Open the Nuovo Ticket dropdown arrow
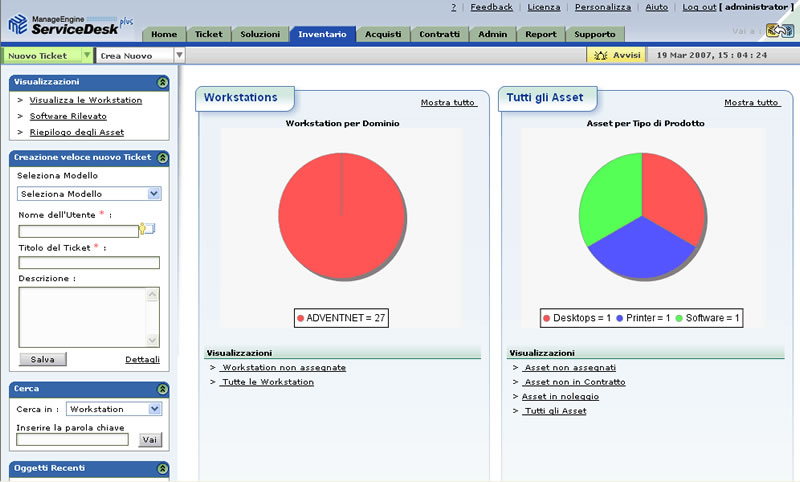 click(x=87, y=55)
